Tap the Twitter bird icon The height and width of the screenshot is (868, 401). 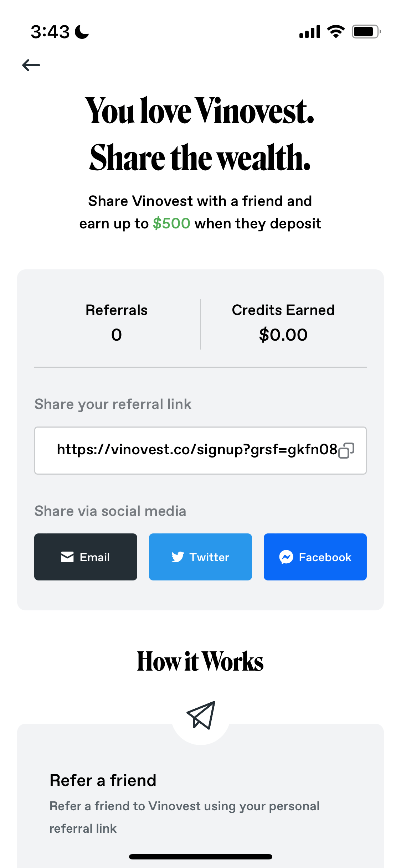pos(178,557)
